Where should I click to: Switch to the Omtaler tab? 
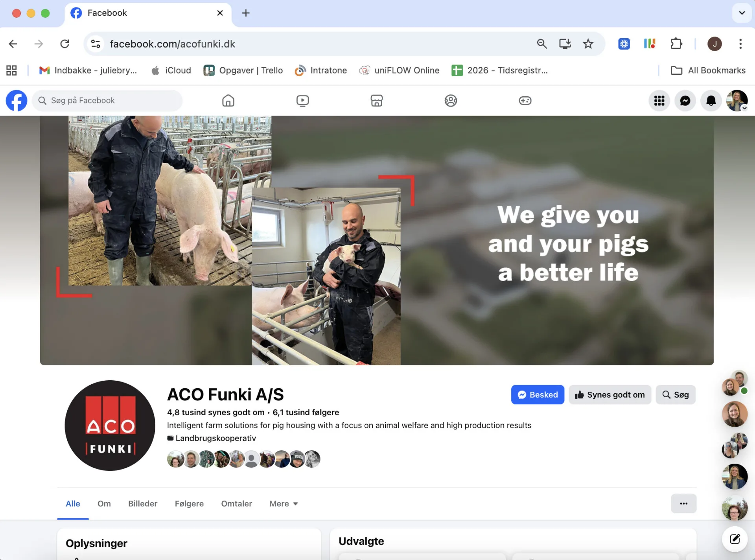[x=237, y=504]
